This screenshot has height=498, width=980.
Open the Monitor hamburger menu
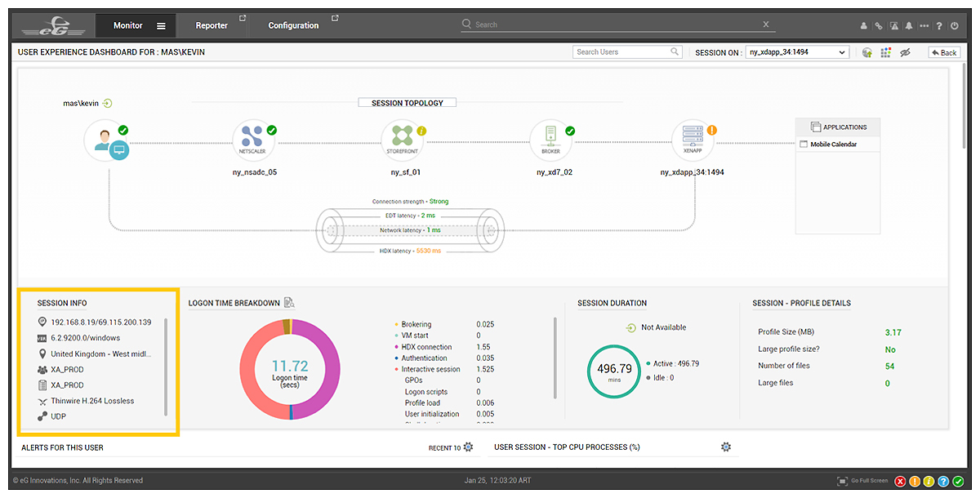161,25
